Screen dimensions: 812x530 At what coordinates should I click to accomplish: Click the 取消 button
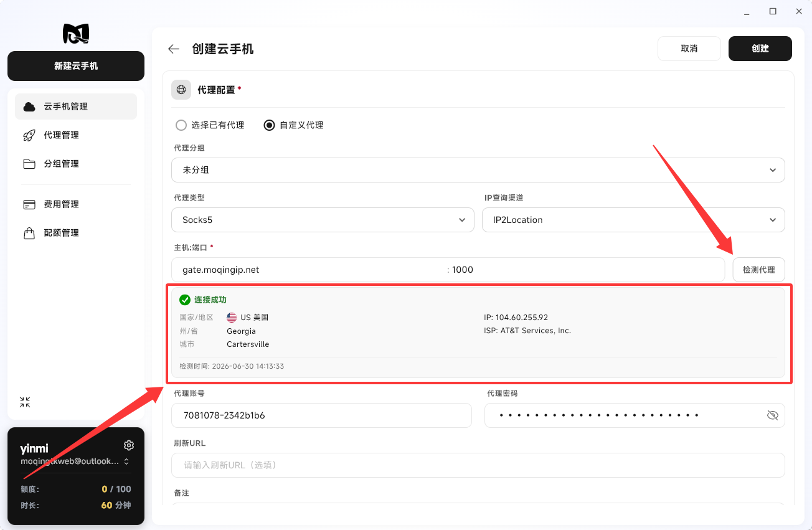tap(689, 49)
